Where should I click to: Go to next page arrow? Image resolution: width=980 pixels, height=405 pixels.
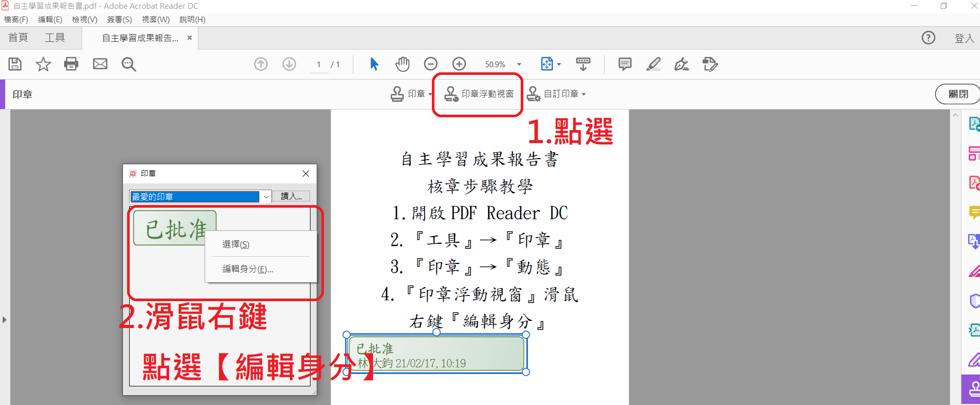289,64
